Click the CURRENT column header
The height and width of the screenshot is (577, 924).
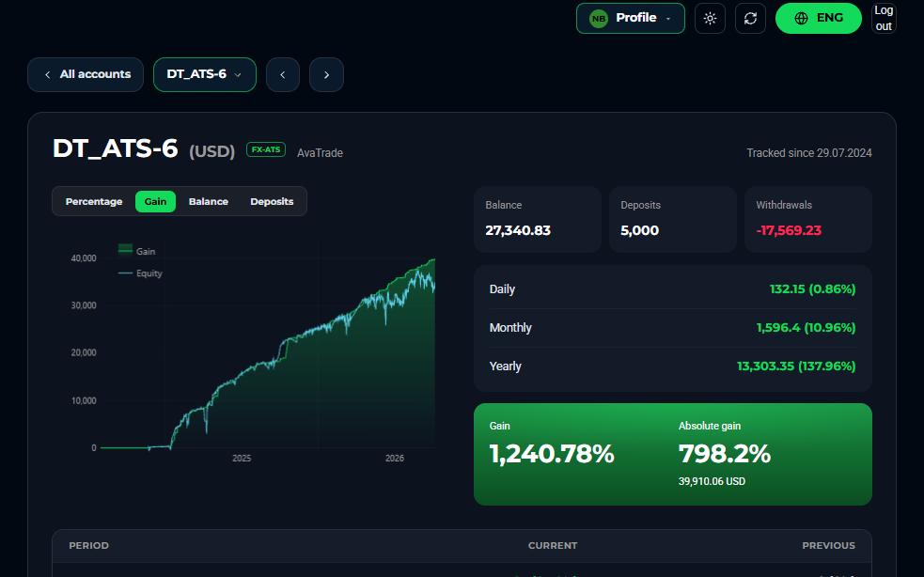pos(553,546)
